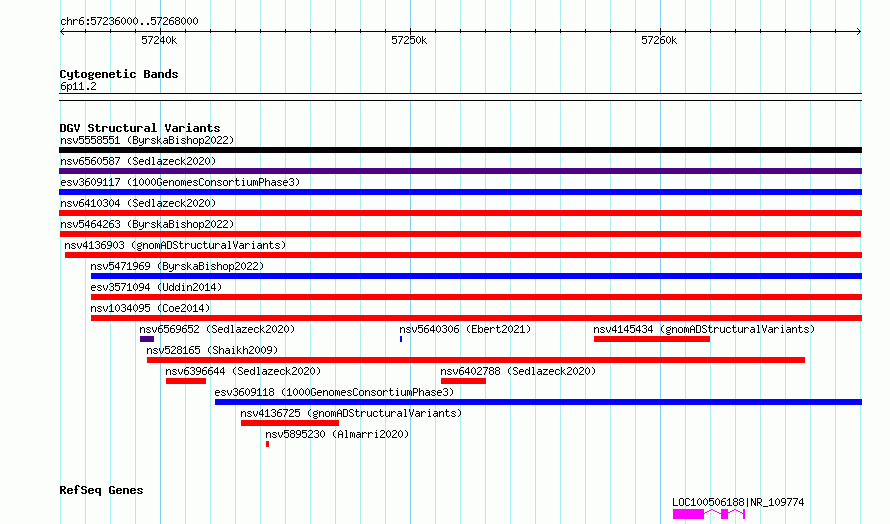Select the red nsv1034095 variant bar
Screen dimensions: 890x524
(x=476, y=318)
